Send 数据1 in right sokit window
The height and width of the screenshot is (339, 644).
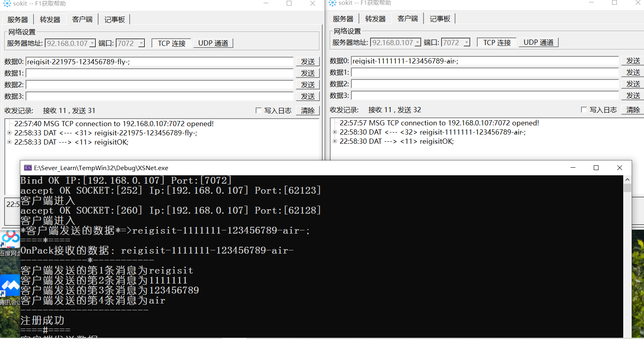(x=633, y=72)
